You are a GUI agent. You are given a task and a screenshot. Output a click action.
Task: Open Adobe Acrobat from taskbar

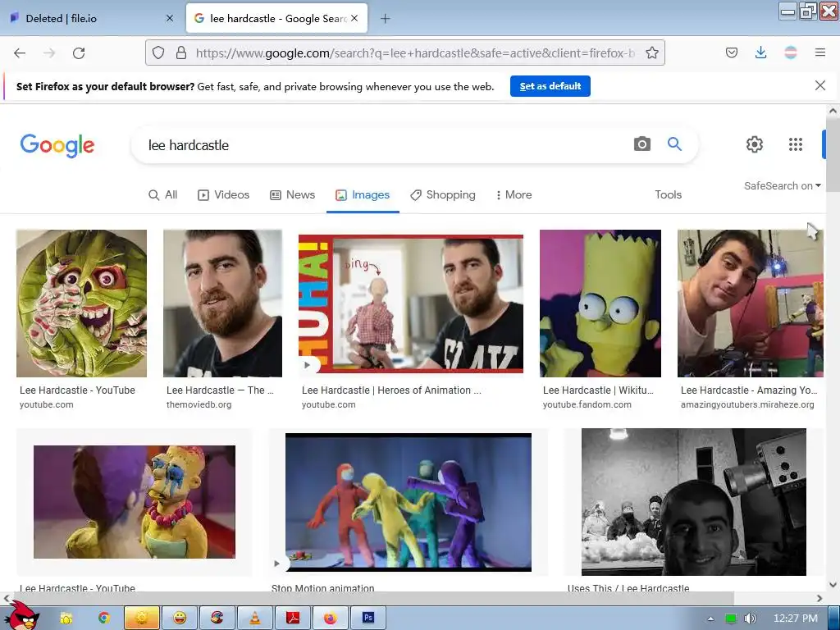pos(293,618)
